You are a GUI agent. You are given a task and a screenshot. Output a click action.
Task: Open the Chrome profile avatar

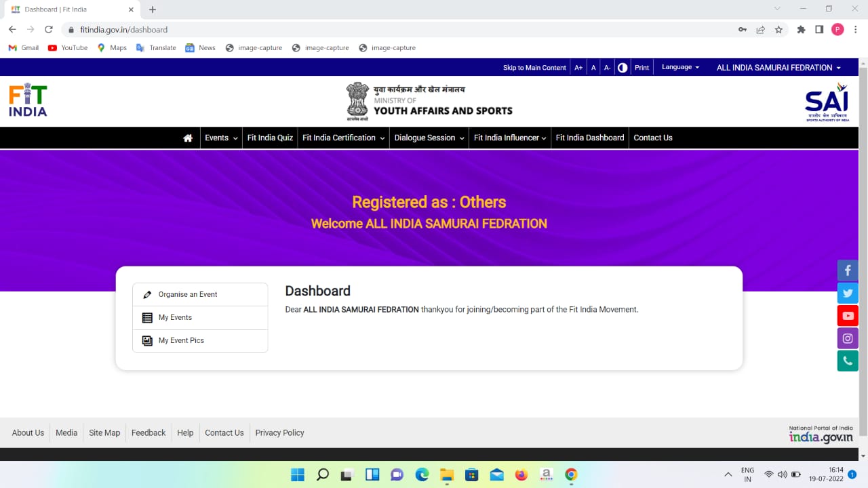[x=837, y=29]
